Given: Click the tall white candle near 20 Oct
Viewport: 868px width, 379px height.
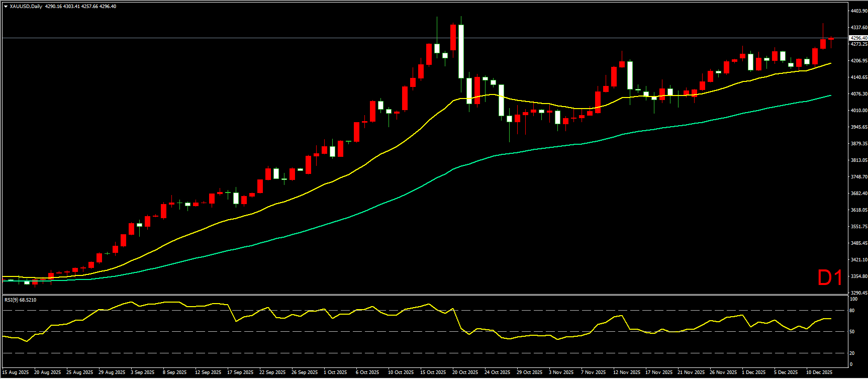Looking at the screenshot, I should click(461, 51).
